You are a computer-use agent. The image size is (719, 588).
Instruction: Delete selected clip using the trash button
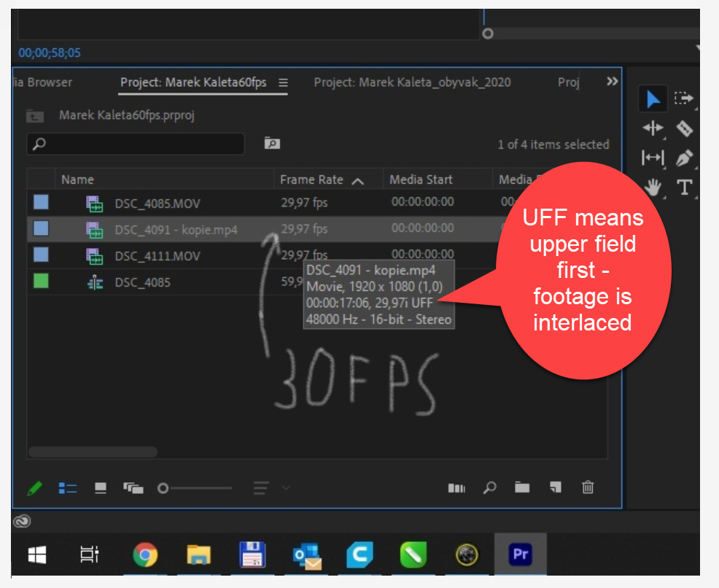[x=587, y=488]
